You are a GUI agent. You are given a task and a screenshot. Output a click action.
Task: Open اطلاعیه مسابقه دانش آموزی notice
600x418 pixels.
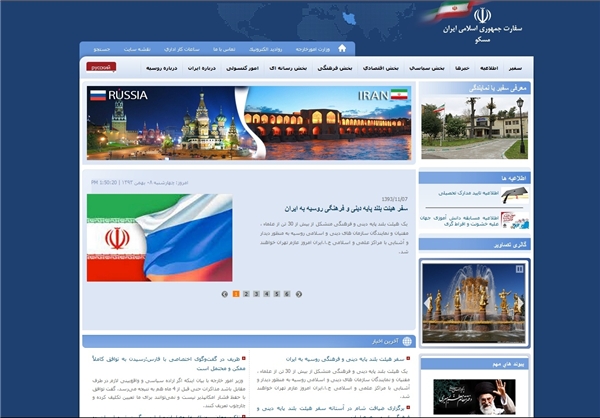(x=460, y=221)
